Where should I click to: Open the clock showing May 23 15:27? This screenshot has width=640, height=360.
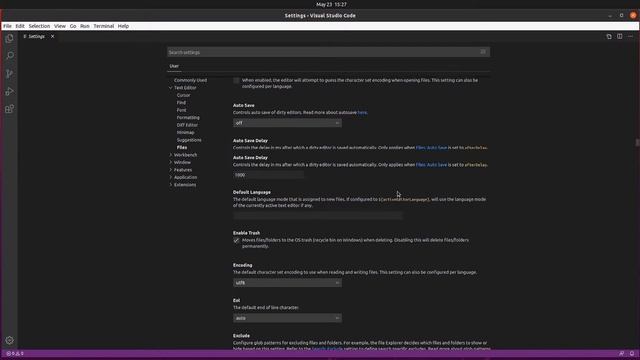pos(331,4)
